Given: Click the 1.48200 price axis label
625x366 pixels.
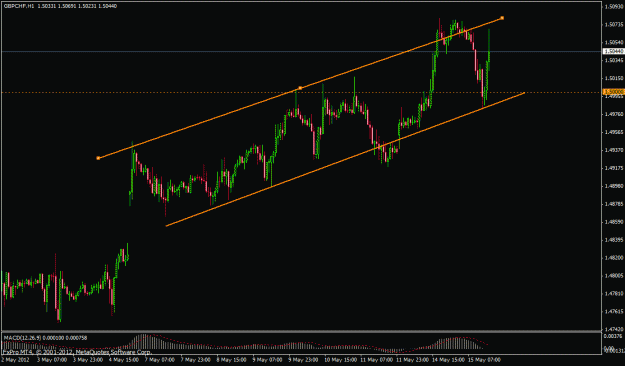Looking at the screenshot, I should pyautogui.click(x=614, y=258).
